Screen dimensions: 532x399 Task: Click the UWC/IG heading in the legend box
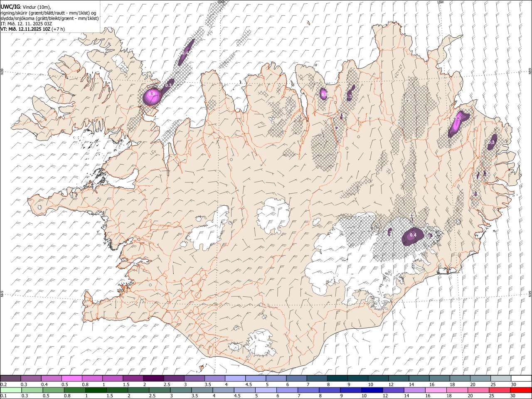(x=10, y=7)
